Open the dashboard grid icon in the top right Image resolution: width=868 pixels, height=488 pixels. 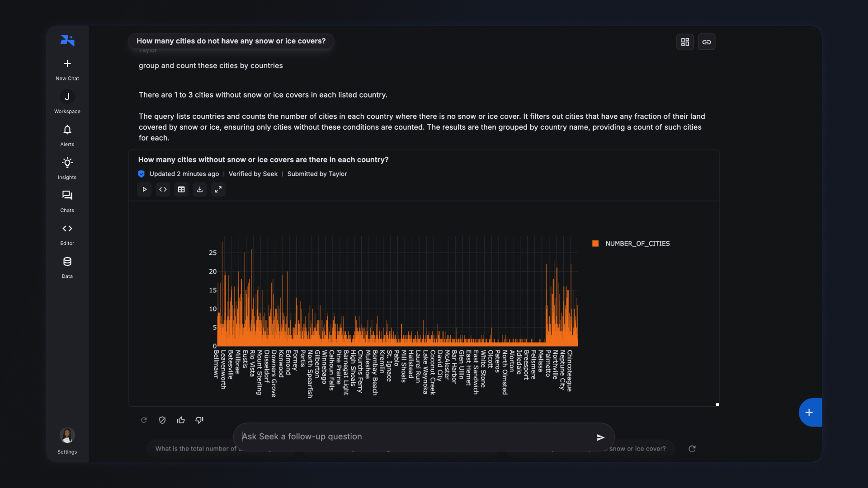685,42
